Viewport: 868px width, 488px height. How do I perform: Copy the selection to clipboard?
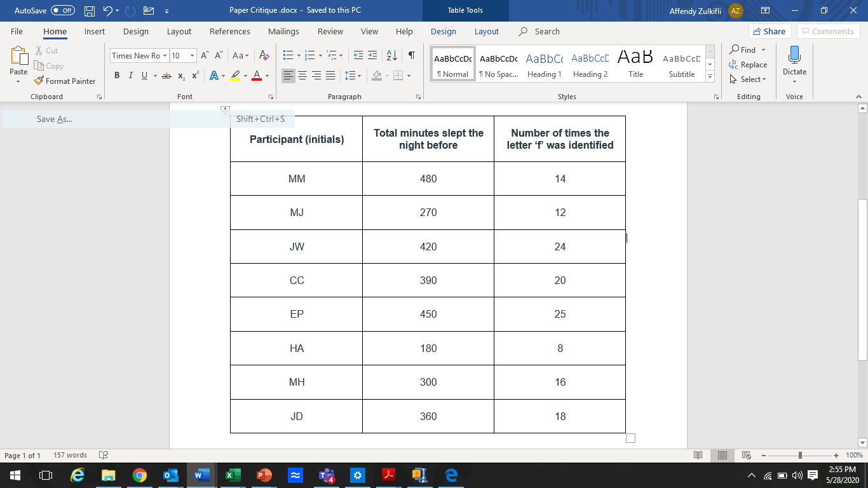coord(49,66)
